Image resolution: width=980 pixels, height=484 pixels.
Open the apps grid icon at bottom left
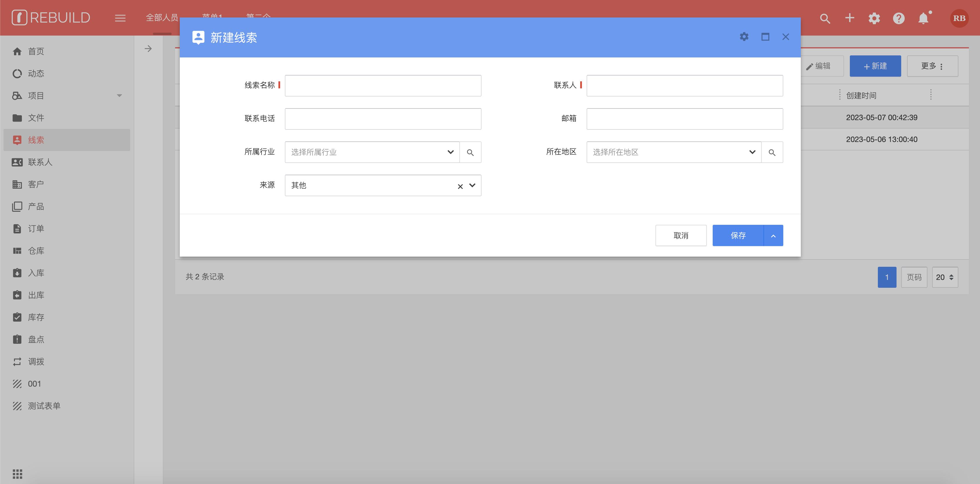(18, 474)
